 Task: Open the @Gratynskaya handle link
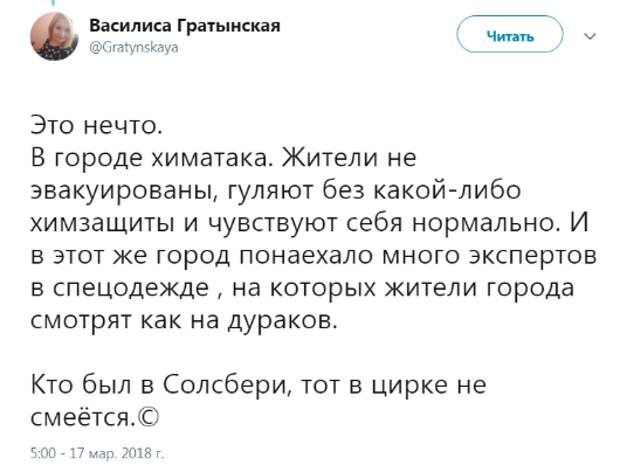coord(134,48)
